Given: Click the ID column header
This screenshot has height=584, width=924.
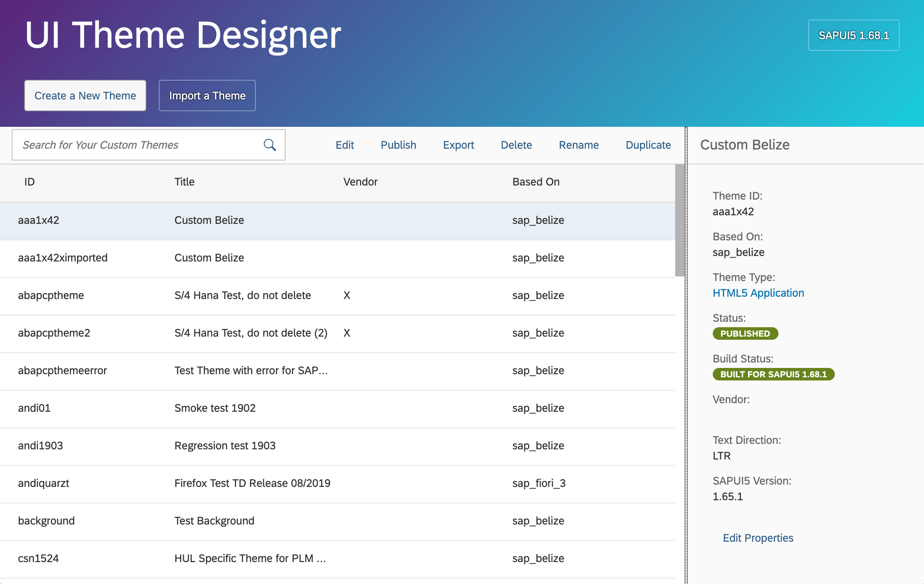Looking at the screenshot, I should click(x=29, y=182).
